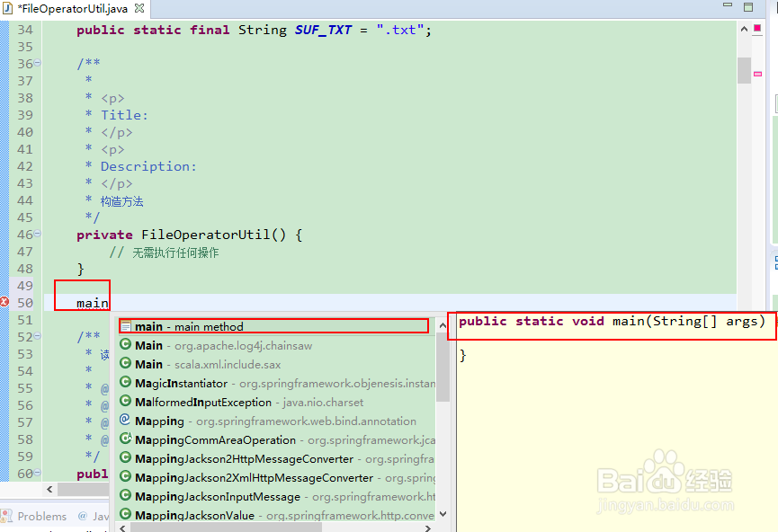Click the 'Description:' comment text on line 42

[x=148, y=166]
